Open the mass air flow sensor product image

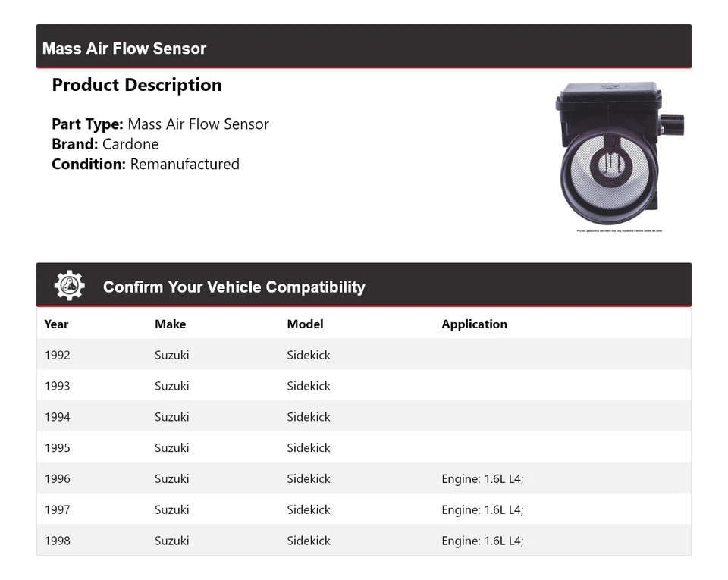click(619, 152)
